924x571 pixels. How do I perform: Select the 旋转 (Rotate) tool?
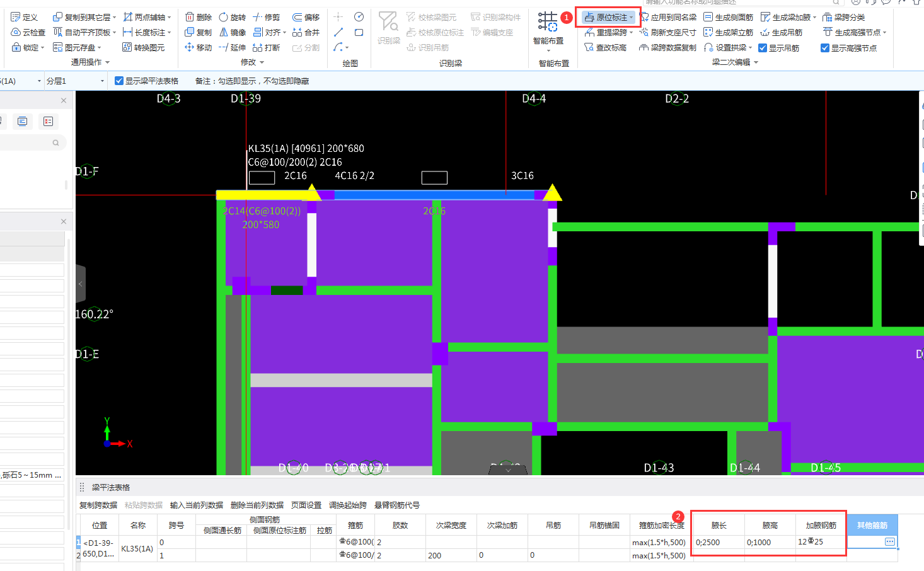tap(232, 17)
